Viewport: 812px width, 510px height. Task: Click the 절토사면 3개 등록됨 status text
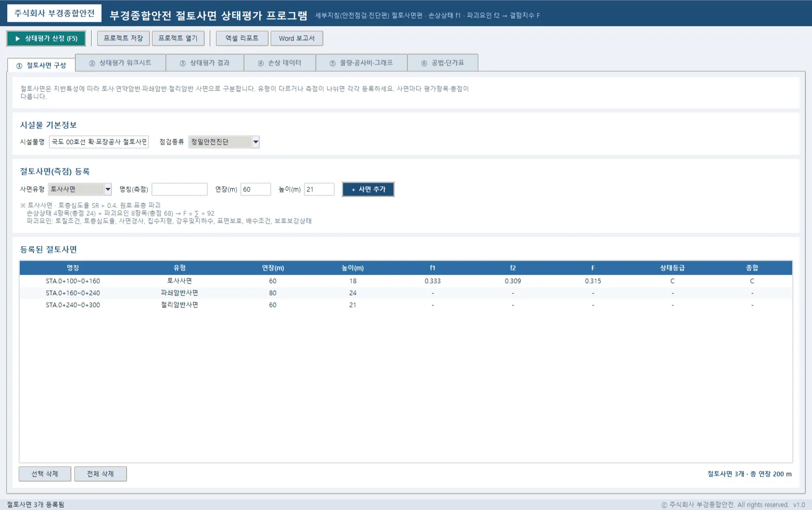[35, 505]
